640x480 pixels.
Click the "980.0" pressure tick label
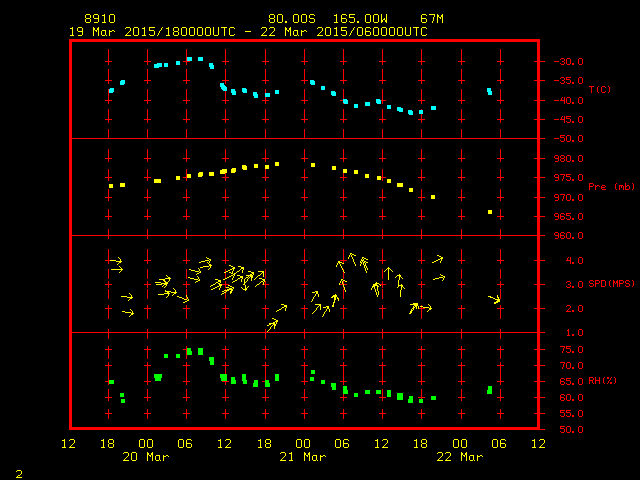click(x=569, y=159)
